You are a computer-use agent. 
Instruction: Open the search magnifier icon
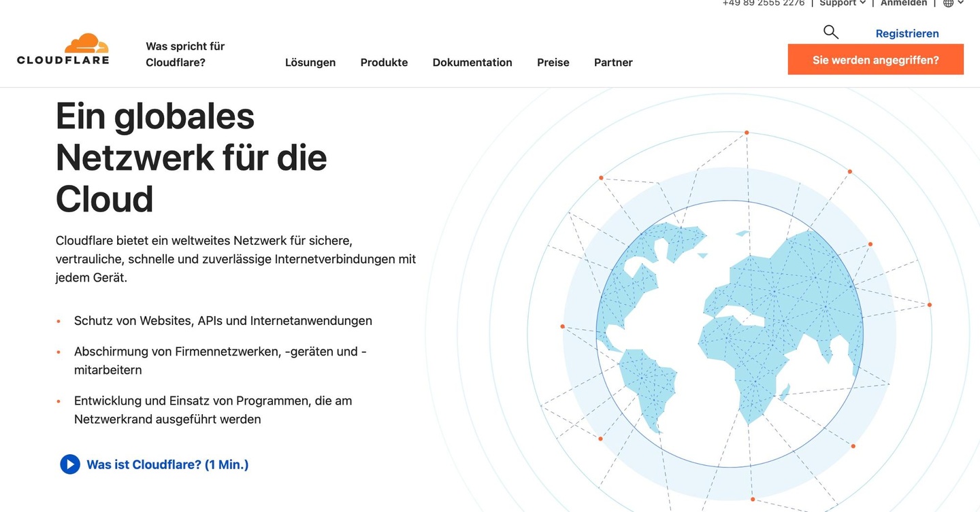point(830,32)
